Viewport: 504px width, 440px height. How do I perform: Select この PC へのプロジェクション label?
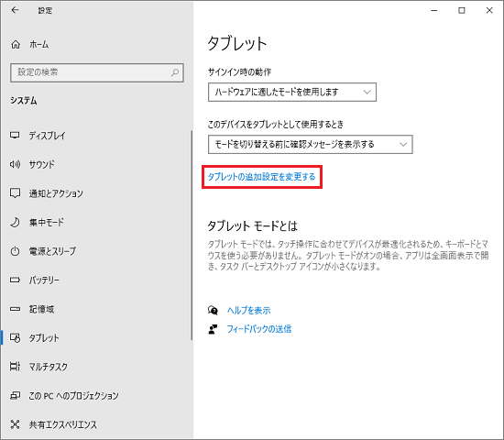pyautogui.click(x=74, y=396)
